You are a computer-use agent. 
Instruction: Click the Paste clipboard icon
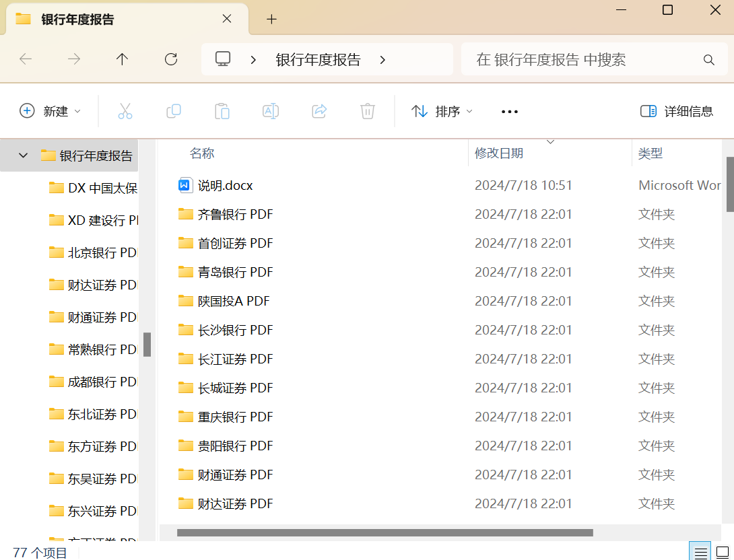(x=222, y=111)
